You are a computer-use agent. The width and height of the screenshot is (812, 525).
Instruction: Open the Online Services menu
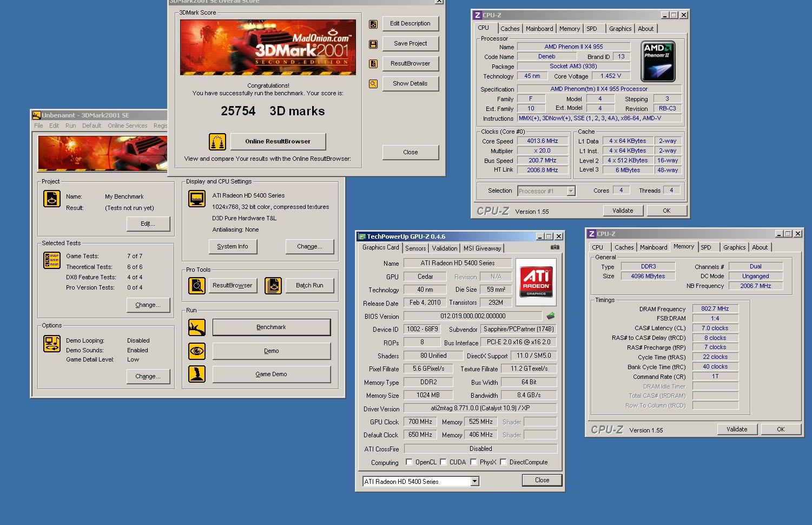tap(127, 126)
